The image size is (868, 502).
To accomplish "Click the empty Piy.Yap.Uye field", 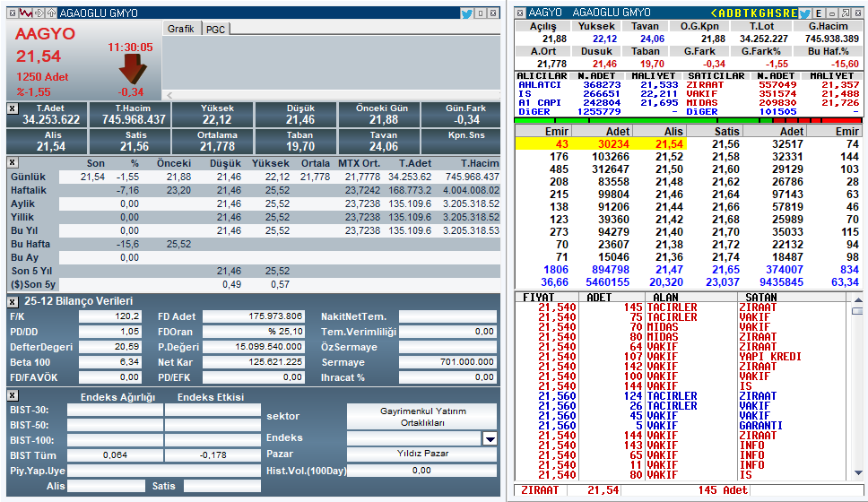I will coord(164,471).
